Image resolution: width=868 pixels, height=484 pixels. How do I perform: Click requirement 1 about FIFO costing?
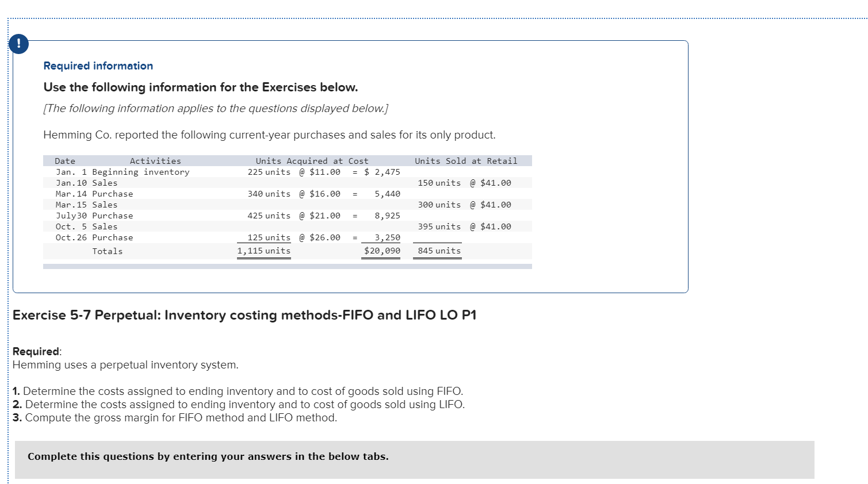point(238,391)
